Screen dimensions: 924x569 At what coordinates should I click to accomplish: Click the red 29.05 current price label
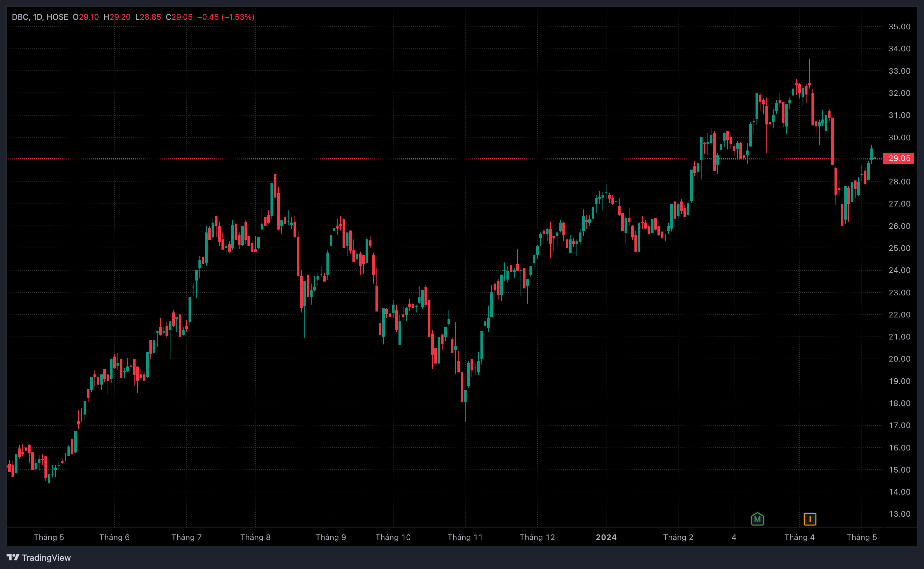(x=899, y=158)
